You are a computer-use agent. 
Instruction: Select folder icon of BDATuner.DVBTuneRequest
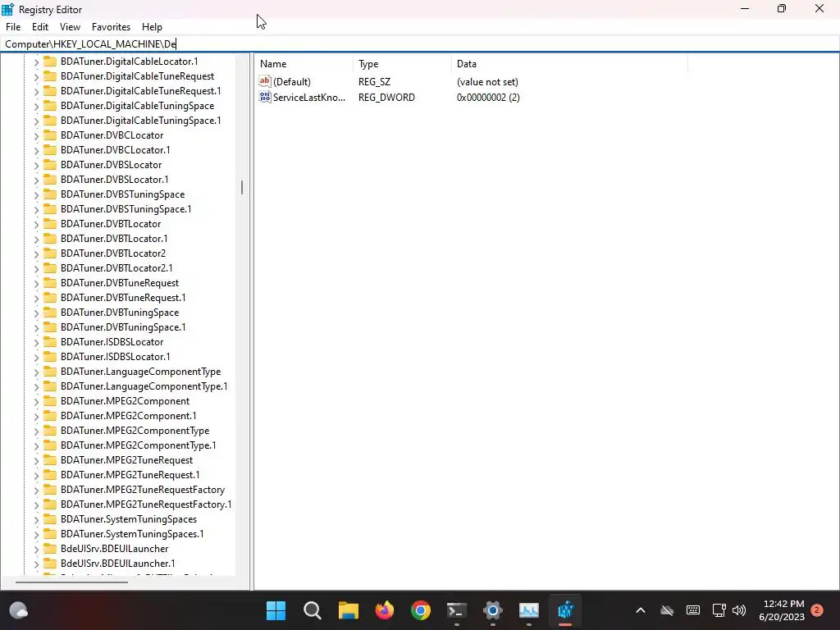click(x=50, y=283)
